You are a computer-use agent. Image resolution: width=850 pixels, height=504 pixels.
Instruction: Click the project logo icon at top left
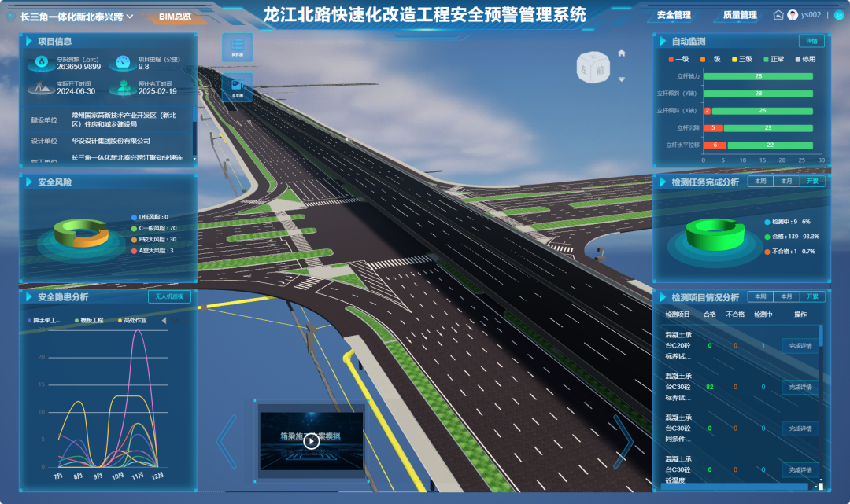pyautogui.click(x=11, y=17)
